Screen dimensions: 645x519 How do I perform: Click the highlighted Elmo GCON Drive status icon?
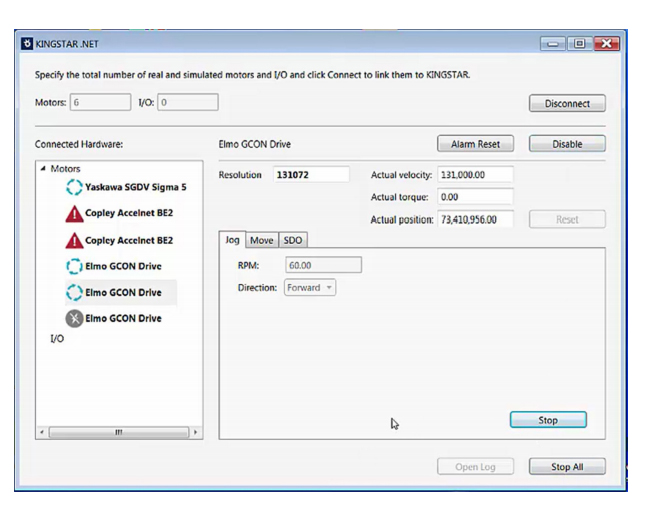point(74,292)
